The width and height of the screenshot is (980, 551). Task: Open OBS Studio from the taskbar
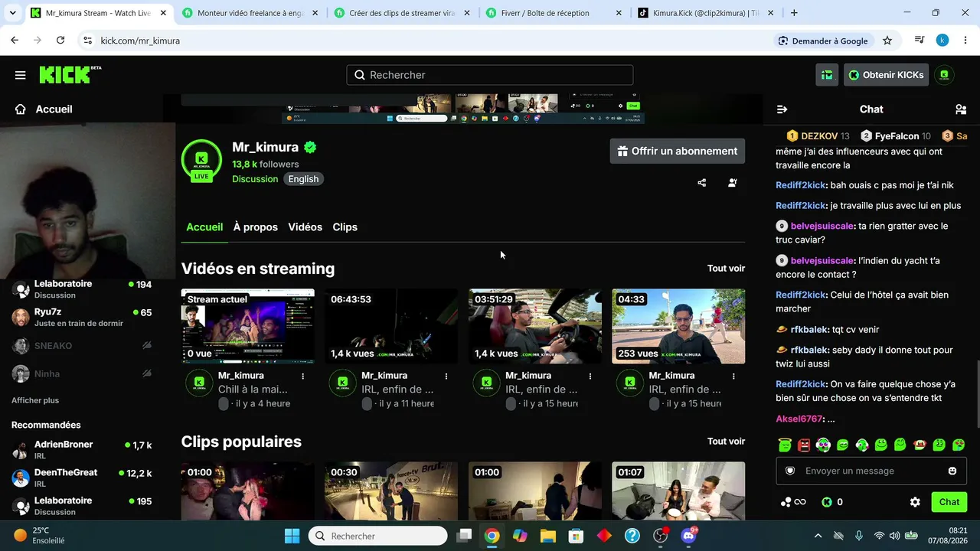click(x=660, y=536)
